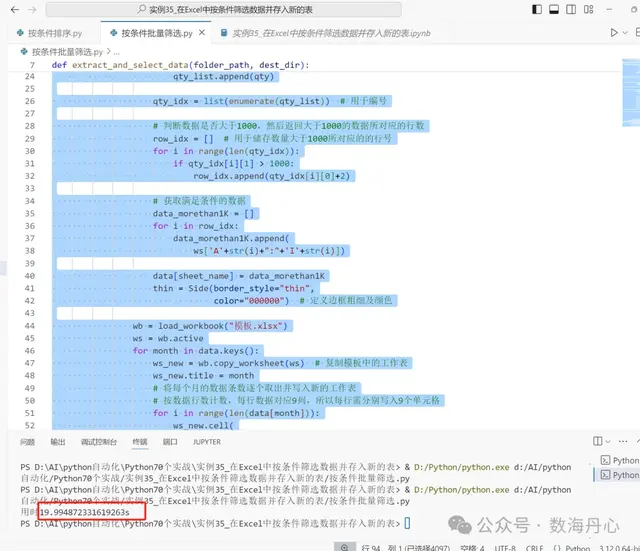Click the 19.994872331619263s timing output
Viewport: 640px width, 551px height.
click(x=84, y=512)
